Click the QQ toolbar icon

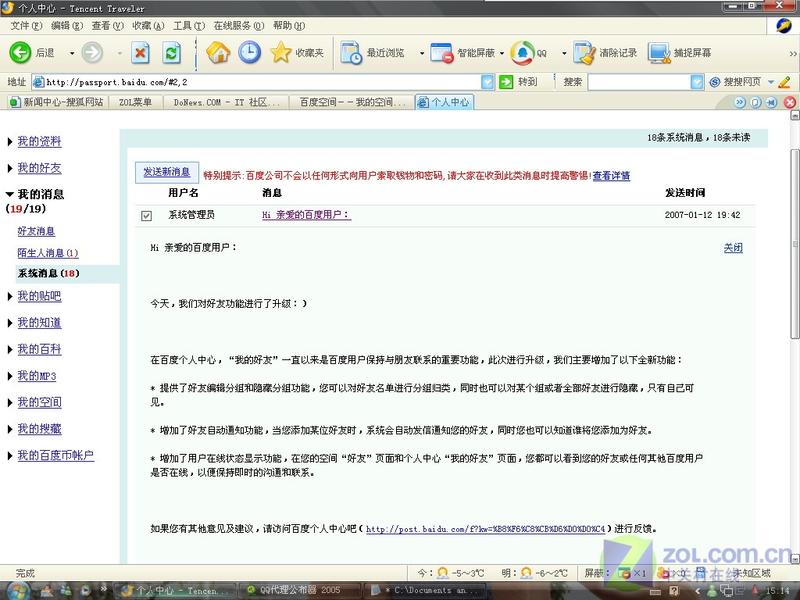pyautogui.click(x=522, y=53)
